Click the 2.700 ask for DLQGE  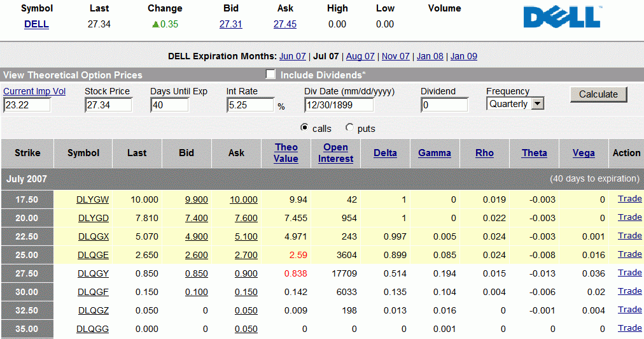coord(246,255)
